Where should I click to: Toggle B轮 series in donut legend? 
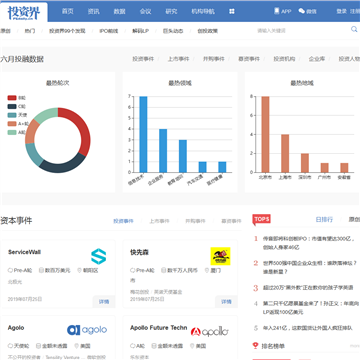coord(16,98)
